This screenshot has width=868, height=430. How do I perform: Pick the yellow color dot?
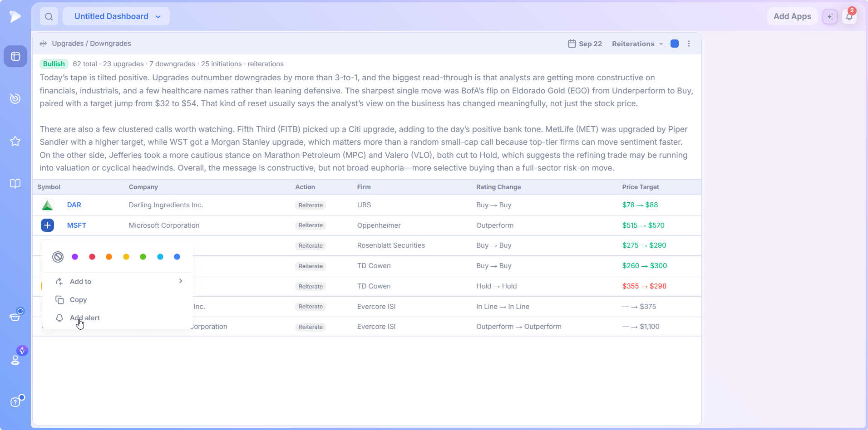click(126, 257)
